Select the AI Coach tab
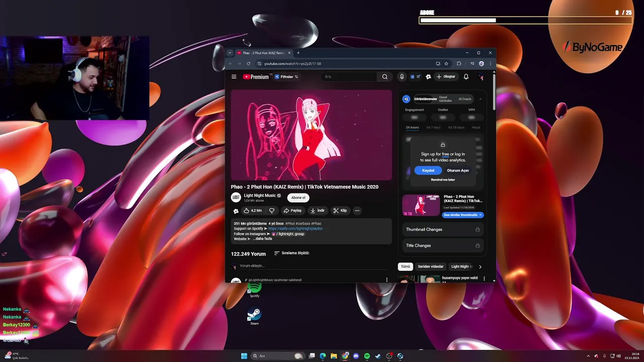Viewport: 644px width, 362px height. [465, 99]
